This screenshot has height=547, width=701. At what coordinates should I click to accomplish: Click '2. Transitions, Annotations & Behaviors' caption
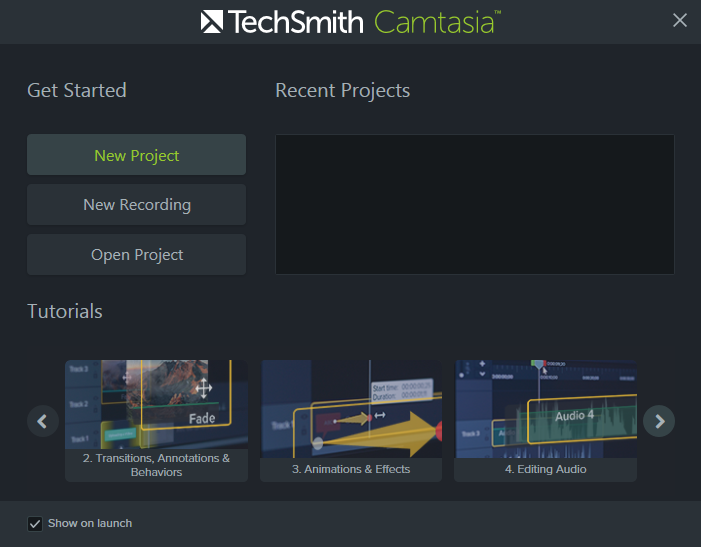156,465
